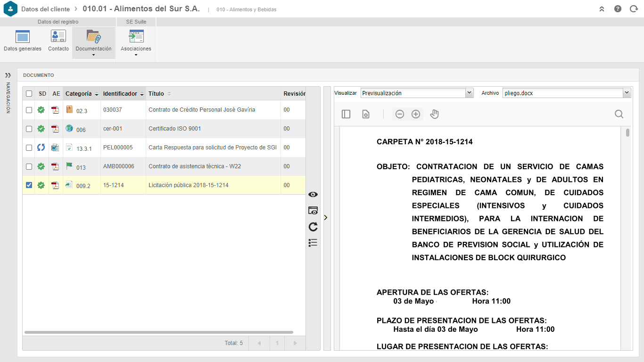View document with the eye icon
Image resolution: width=644 pixels, height=362 pixels.
coord(313,195)
